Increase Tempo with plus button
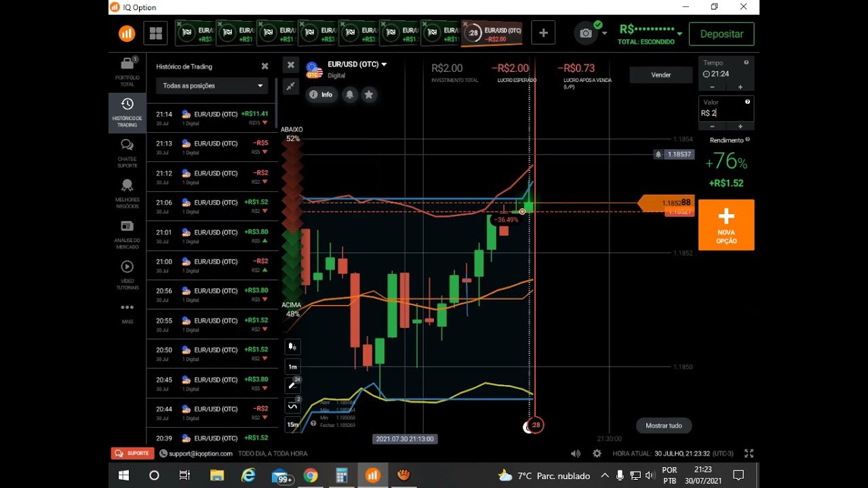 (740, 87)
